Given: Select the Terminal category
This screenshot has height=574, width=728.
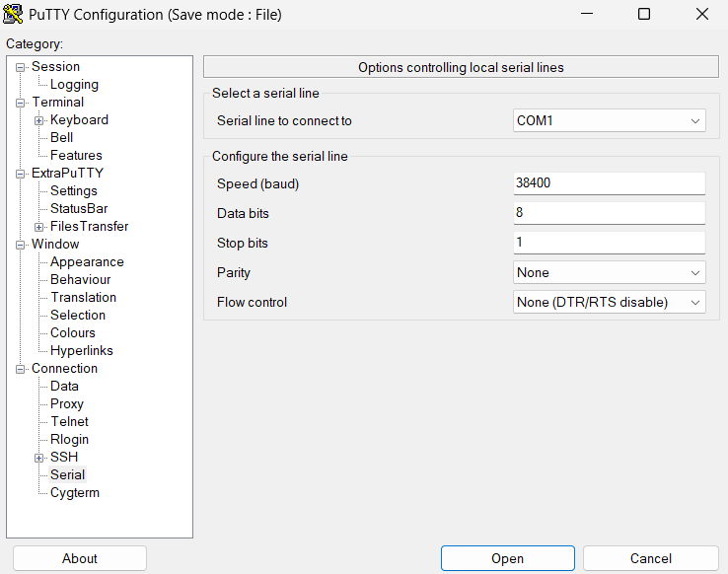Looking at the screenshot, I should coord(57,103).
